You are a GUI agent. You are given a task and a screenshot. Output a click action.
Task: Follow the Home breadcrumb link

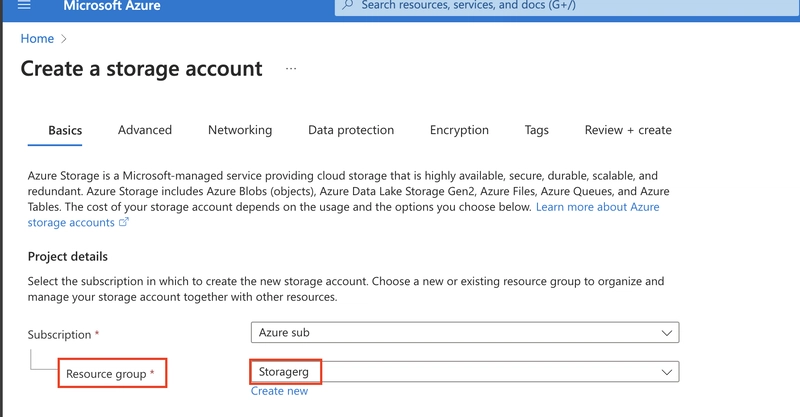(x=37, y=39)
